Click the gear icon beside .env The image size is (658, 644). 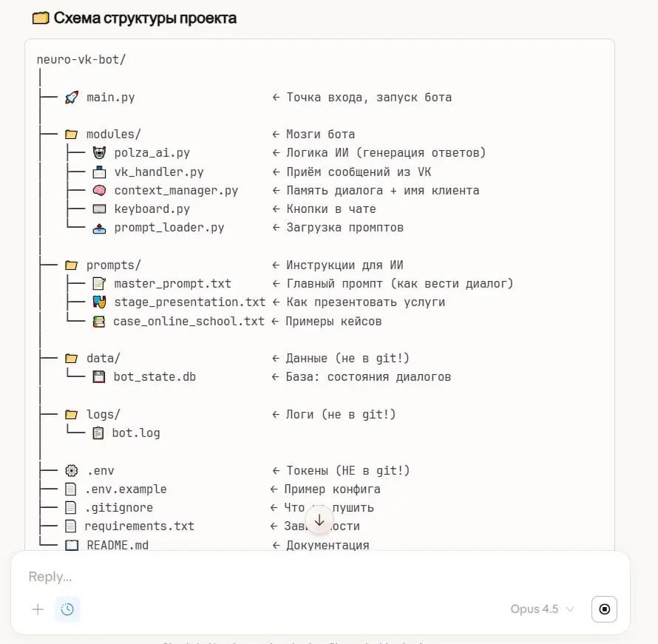click(x=72, y=471)
